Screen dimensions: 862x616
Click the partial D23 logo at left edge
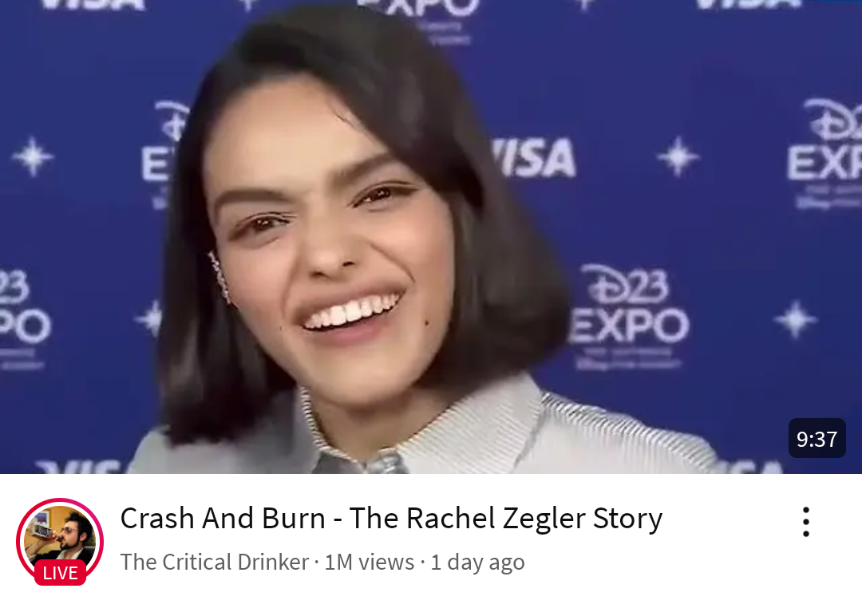(x=22, y=318)
